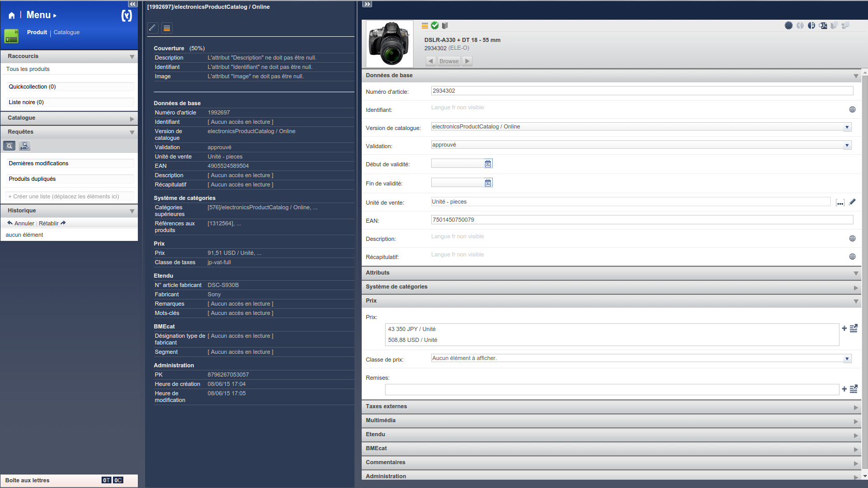Image resolution: width=868 pixels, height=488 pixels.
Task: Click Rétablir redo link
Action: tap(52, 223)
